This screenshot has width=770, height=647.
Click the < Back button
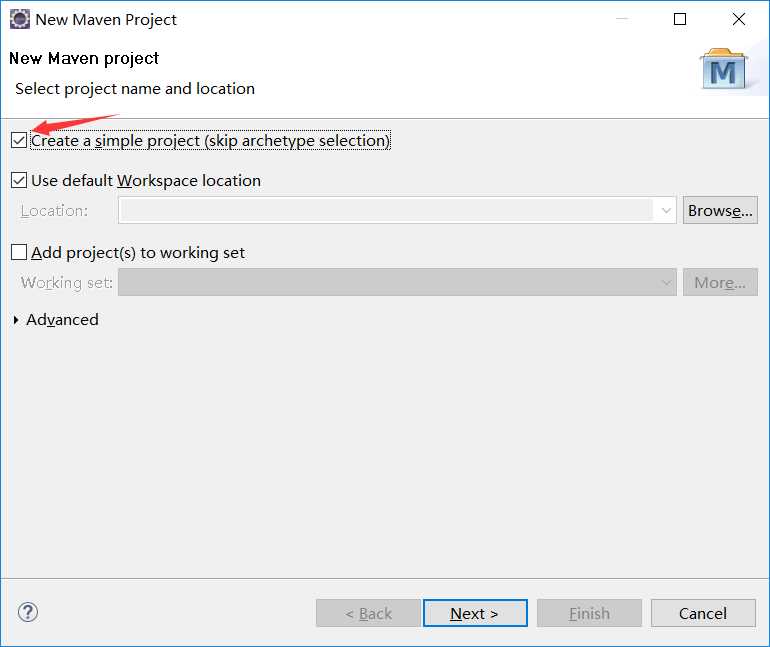pos(368,613)
